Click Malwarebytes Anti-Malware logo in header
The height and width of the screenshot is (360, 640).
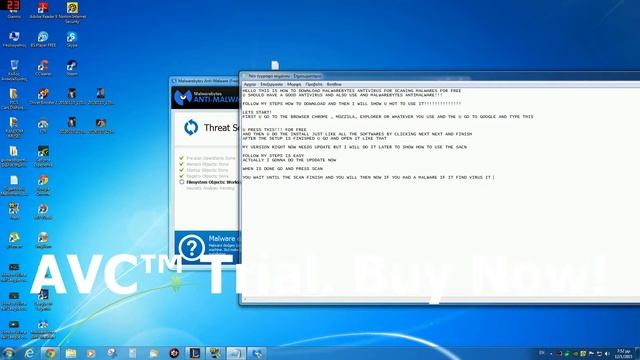pyautogui.click(x=183, y=97)
